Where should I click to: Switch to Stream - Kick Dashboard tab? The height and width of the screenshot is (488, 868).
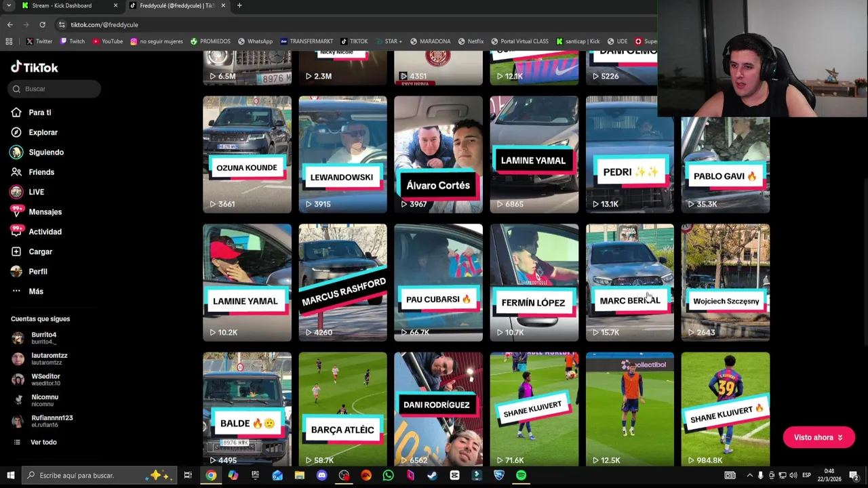[68, 5]
